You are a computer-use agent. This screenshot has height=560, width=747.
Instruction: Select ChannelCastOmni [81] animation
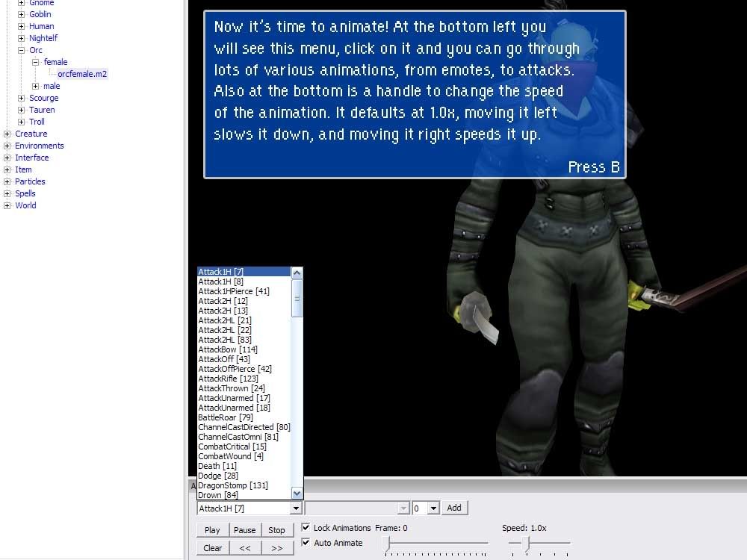click(x=244, y=437)
